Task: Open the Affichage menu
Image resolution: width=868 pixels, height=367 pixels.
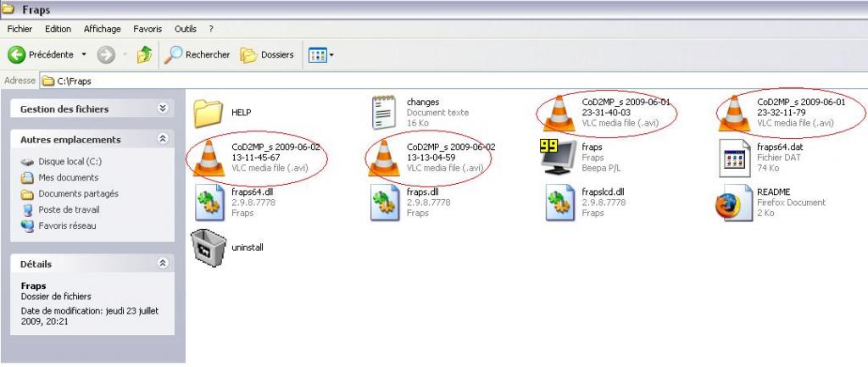Action: [103, 29]
